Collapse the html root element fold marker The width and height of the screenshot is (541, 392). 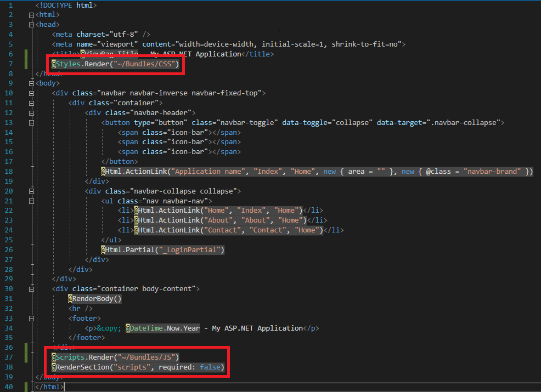click(31, 14)
